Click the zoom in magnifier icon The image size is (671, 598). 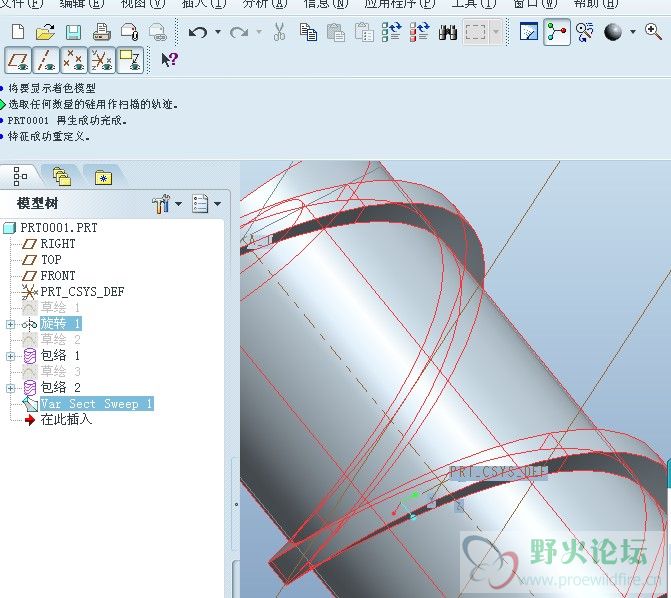tap(653, 32)
